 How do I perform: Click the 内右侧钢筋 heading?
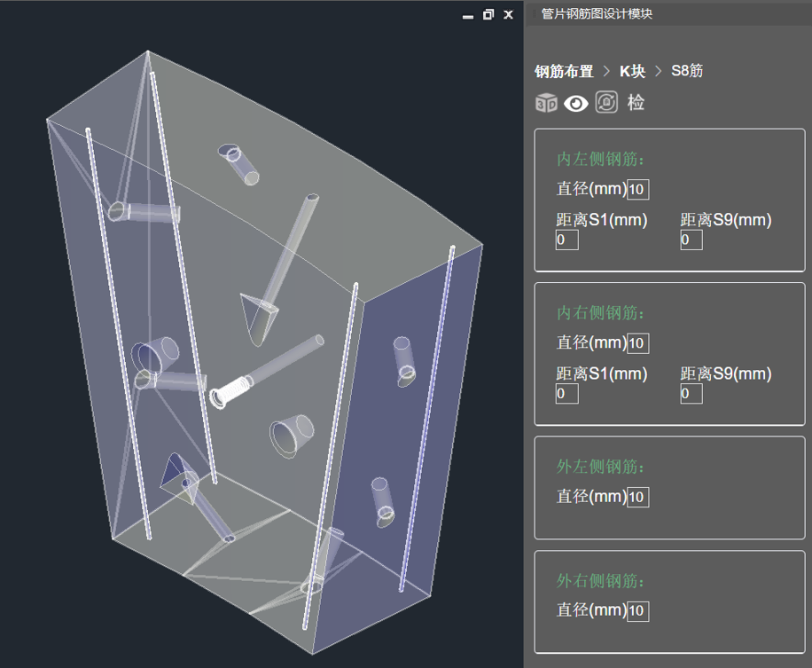(601, 313)
